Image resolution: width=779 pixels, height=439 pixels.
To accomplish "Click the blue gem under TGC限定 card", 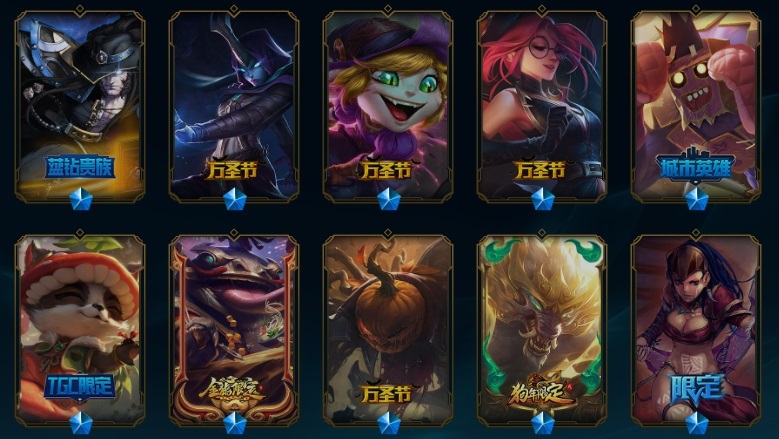I will [80, 423].
